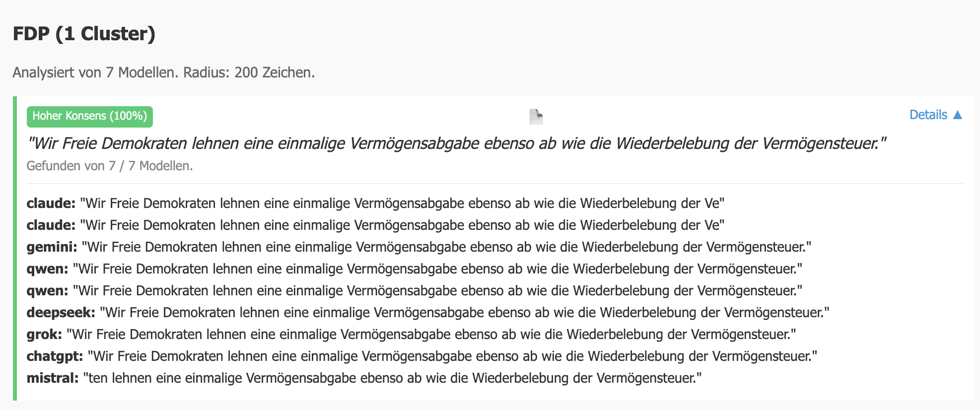Click the Radius: 200 Zeichen text
The image size is (980, 410).
click(x=249, y=72)
